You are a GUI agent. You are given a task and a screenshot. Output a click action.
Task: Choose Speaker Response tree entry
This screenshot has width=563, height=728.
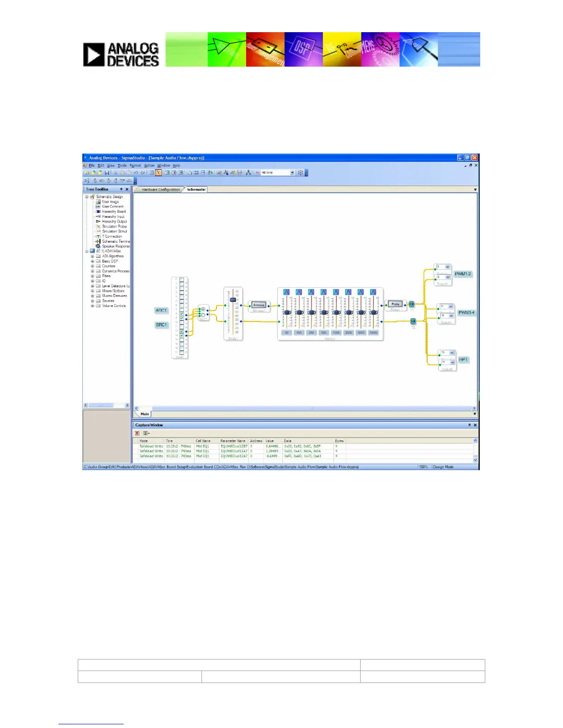click(116, 246)
